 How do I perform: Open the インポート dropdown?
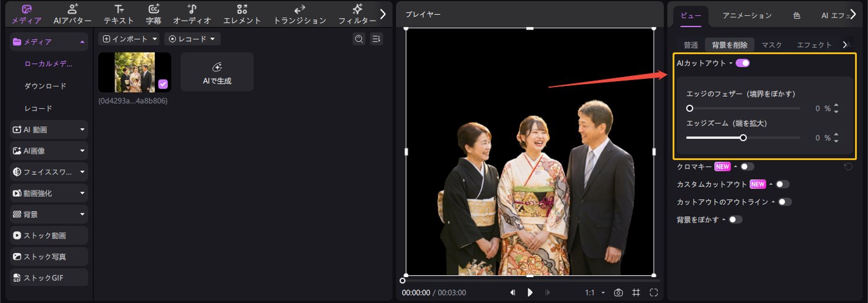tap(130, 39)
